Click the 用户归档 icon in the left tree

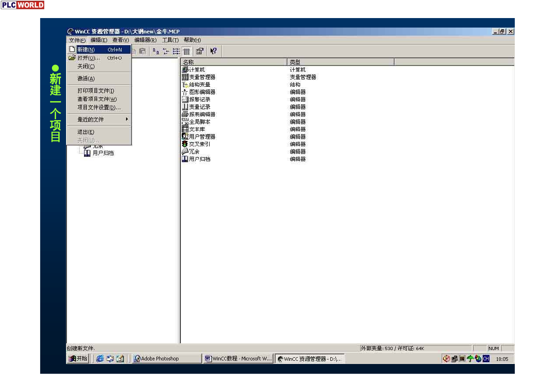(87, 153)
